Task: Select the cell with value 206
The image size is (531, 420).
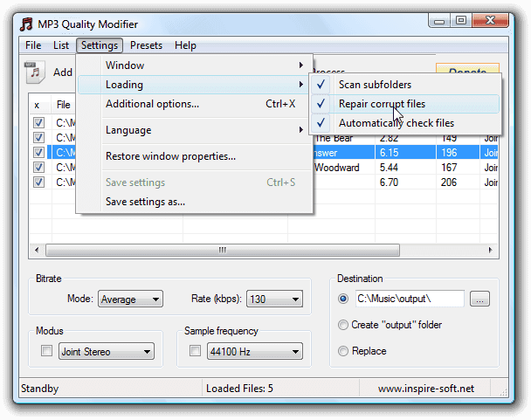Action: [x=458, y=182]
